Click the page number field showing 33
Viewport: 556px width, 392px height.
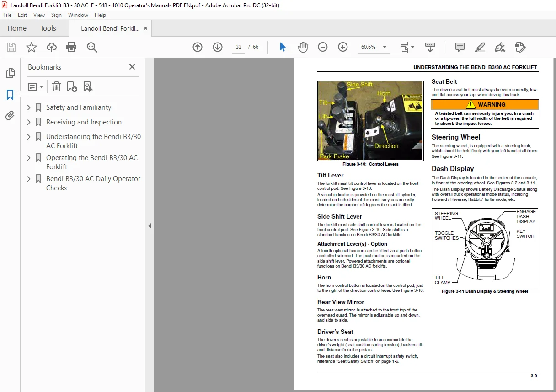239,47
